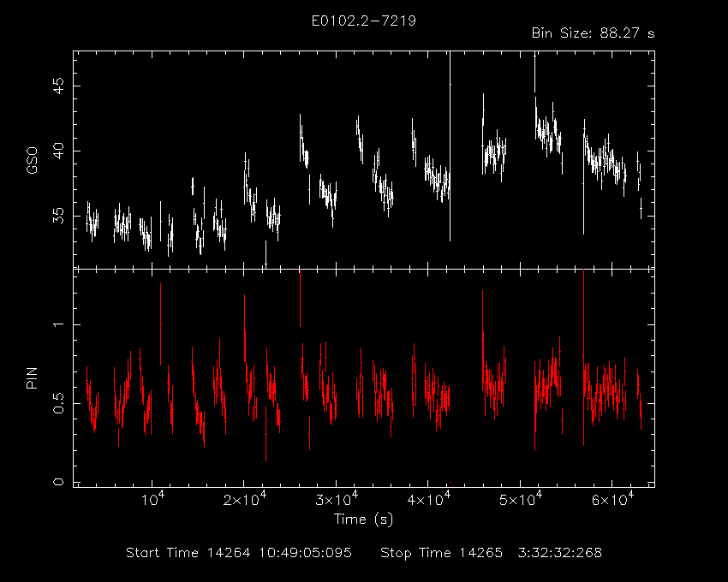Click the PIN axis label
This screenshot has width=728, height=582.
point(32,378)
